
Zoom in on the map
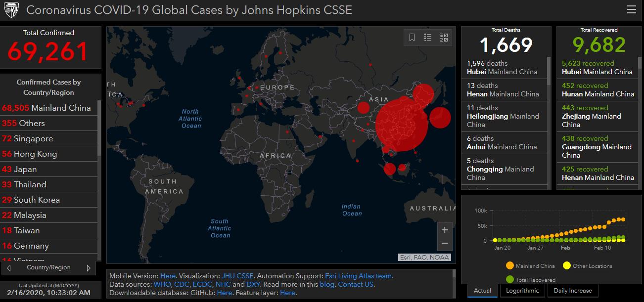pyautogui.click(x=445, y=230)
